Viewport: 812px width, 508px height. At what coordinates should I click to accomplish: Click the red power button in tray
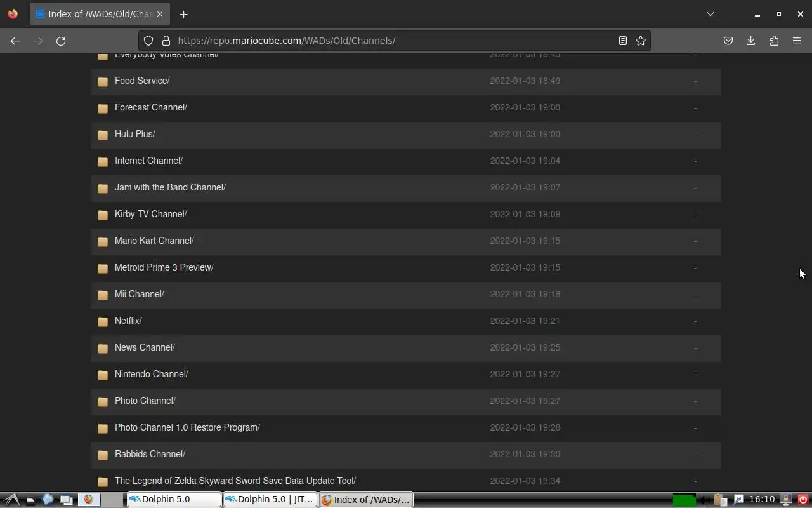pos(803,500)
